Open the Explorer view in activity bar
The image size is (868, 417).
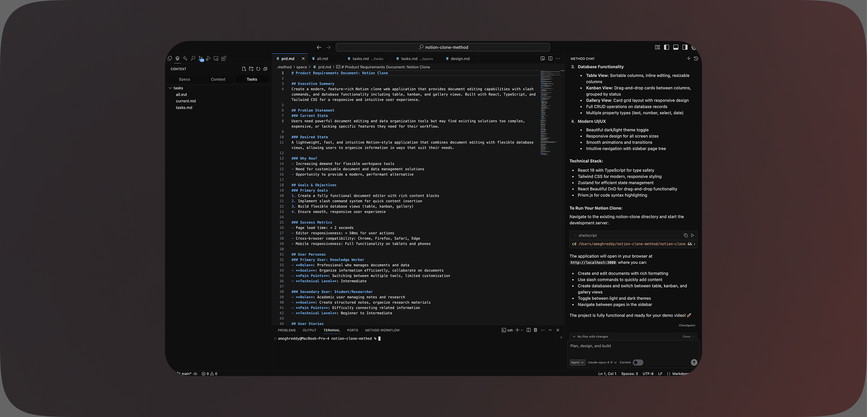(x=170, y=58)
